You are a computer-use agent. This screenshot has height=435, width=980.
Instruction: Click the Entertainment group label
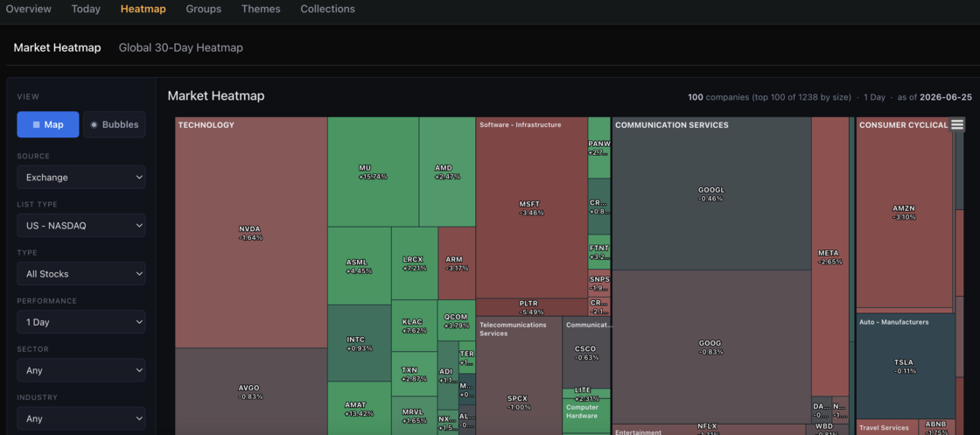(638, 431)
